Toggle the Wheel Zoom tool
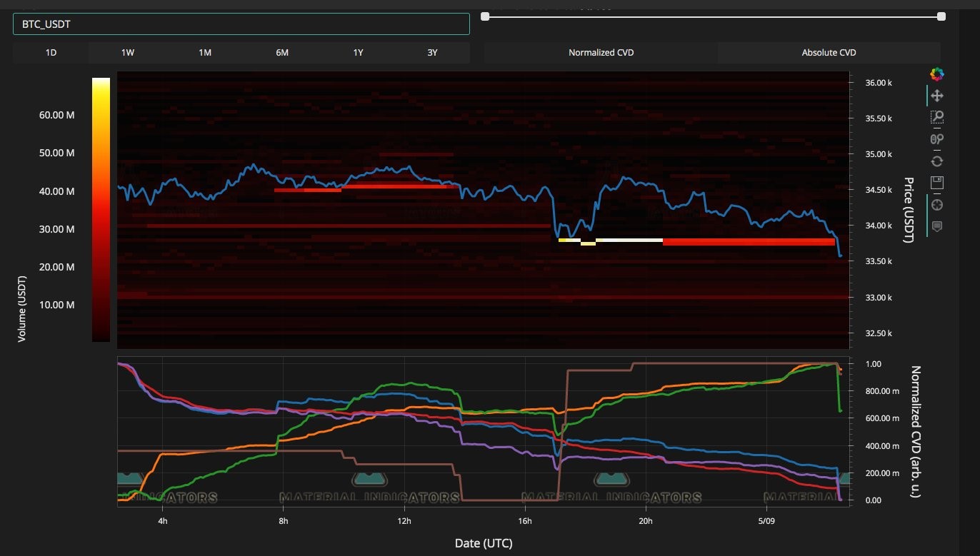980x556 pixels. [937, 139]
